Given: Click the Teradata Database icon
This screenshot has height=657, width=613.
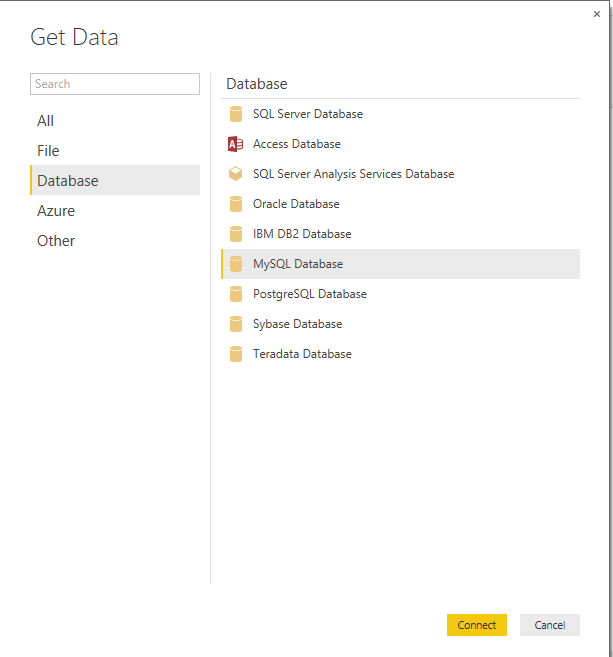Looking at the screenshot, I should pos(236,354).
